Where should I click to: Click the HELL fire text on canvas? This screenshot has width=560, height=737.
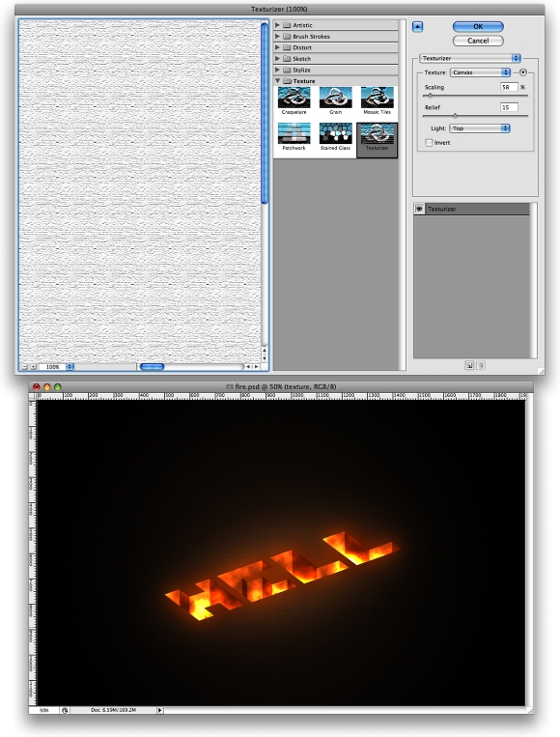(x=282, y=576)
